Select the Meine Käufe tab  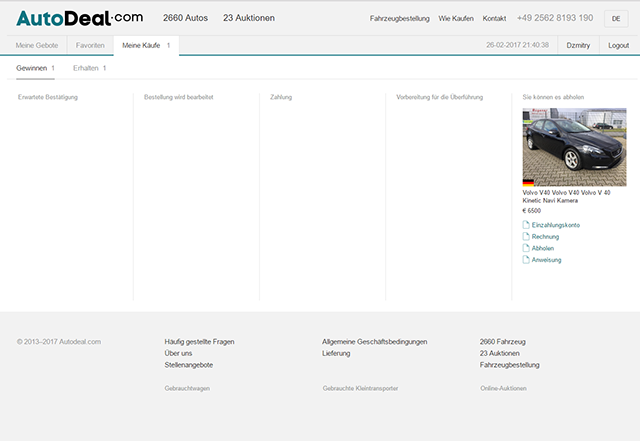click(x=146, y=45)
